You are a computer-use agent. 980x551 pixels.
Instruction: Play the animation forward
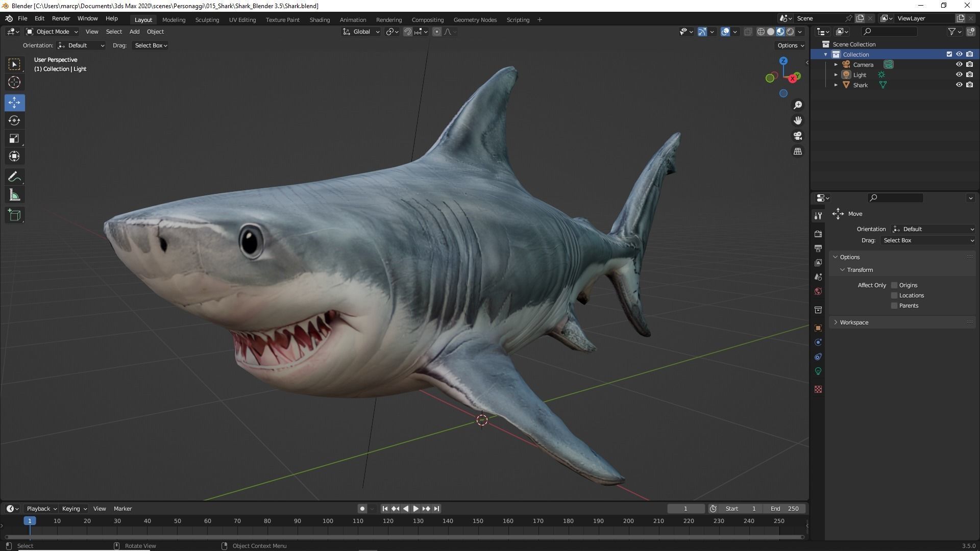[x=416, y=509]
